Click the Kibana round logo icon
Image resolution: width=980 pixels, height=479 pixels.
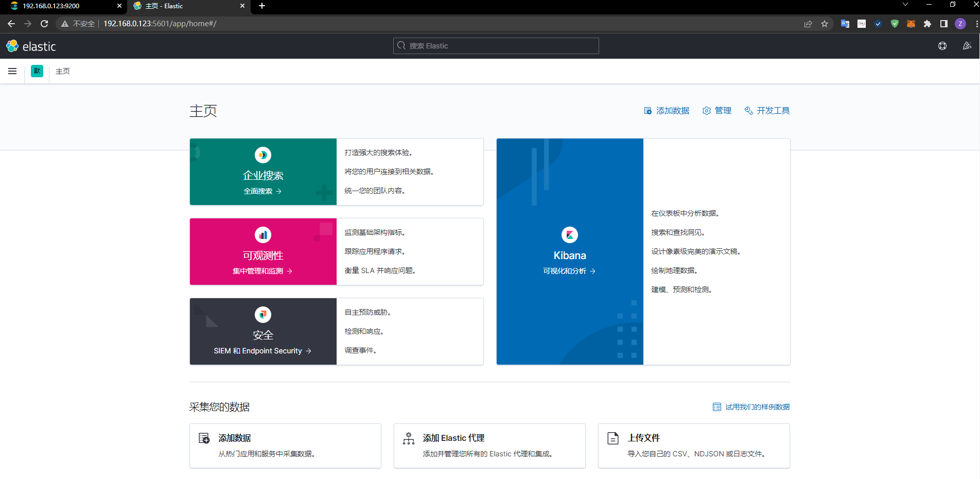570,235
